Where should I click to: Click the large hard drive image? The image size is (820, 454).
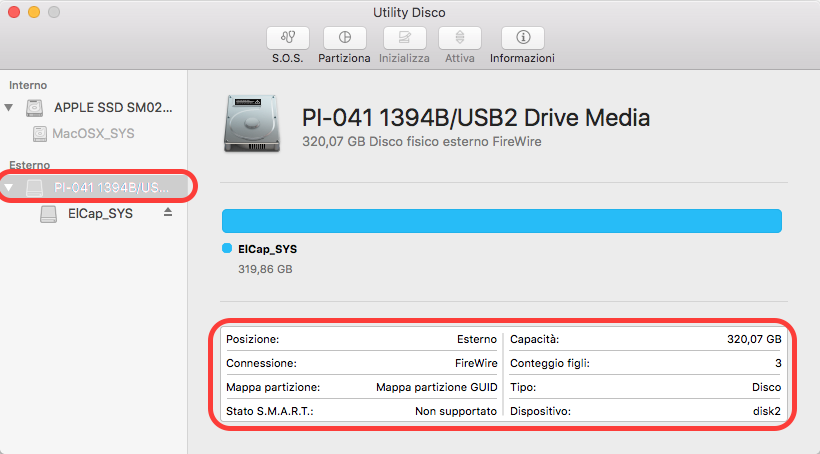[x=252, y=123]
